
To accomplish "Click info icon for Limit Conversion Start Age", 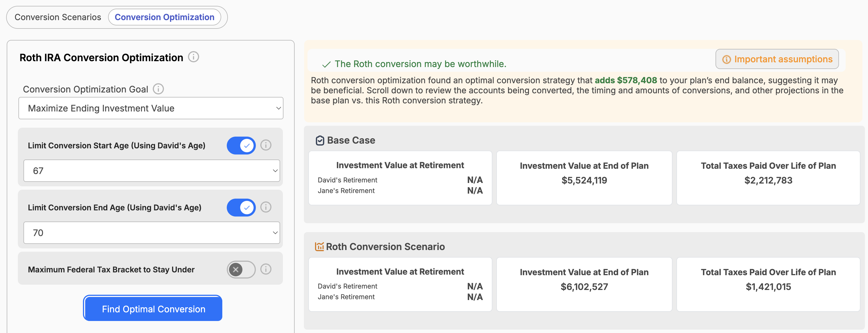I will [x=266, y=145].
